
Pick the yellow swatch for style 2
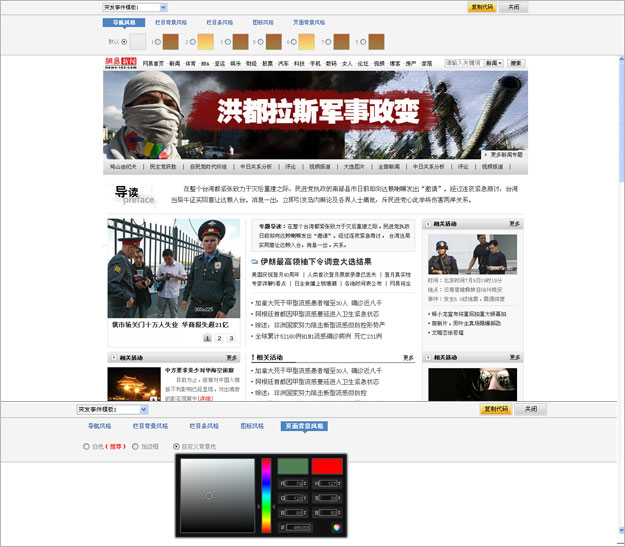coord(206,41)
